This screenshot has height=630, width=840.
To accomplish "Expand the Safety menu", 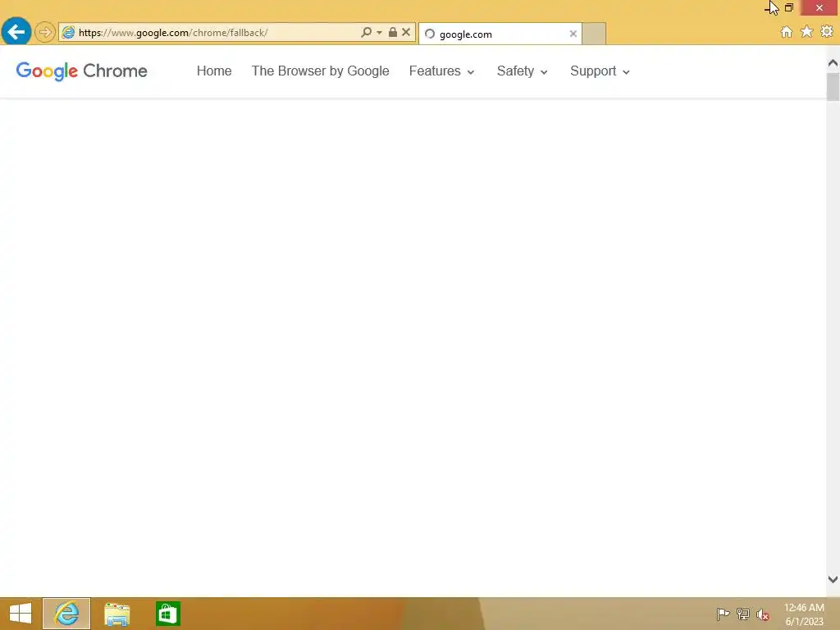I will pos(522,71).
